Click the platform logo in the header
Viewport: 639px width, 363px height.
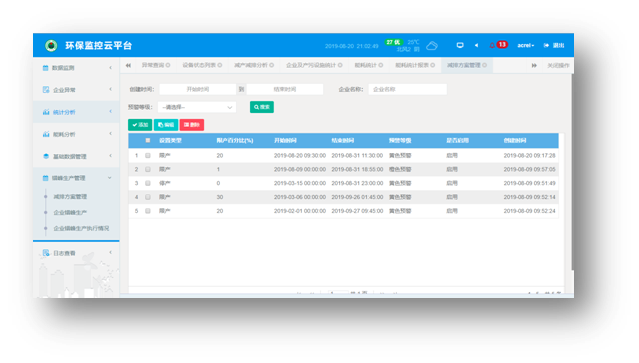pyautogui.click(x=51, y=45)
